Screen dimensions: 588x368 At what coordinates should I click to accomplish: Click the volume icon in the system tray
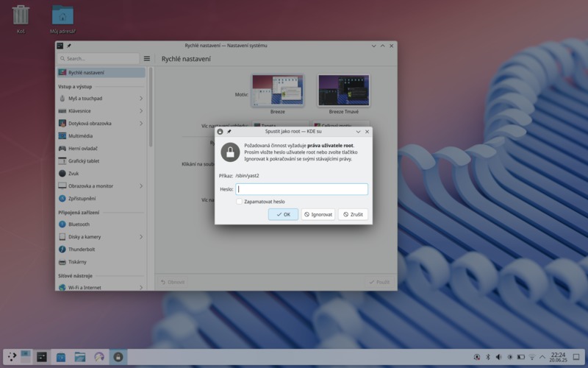click(499, 357)
